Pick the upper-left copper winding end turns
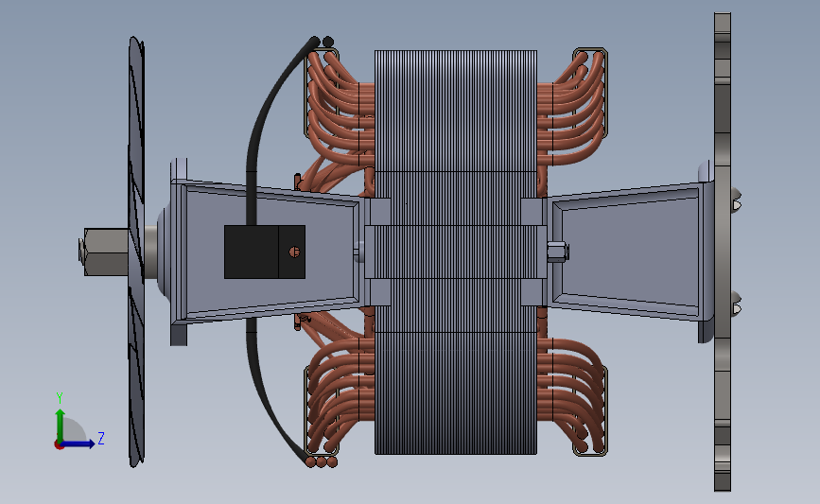820x504 pixels. point(340,107)
